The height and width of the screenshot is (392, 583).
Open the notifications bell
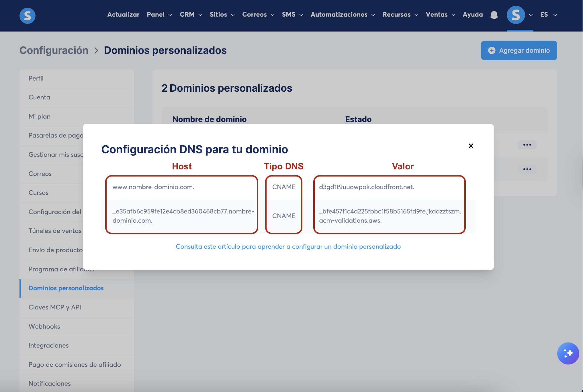click(494, 15)
